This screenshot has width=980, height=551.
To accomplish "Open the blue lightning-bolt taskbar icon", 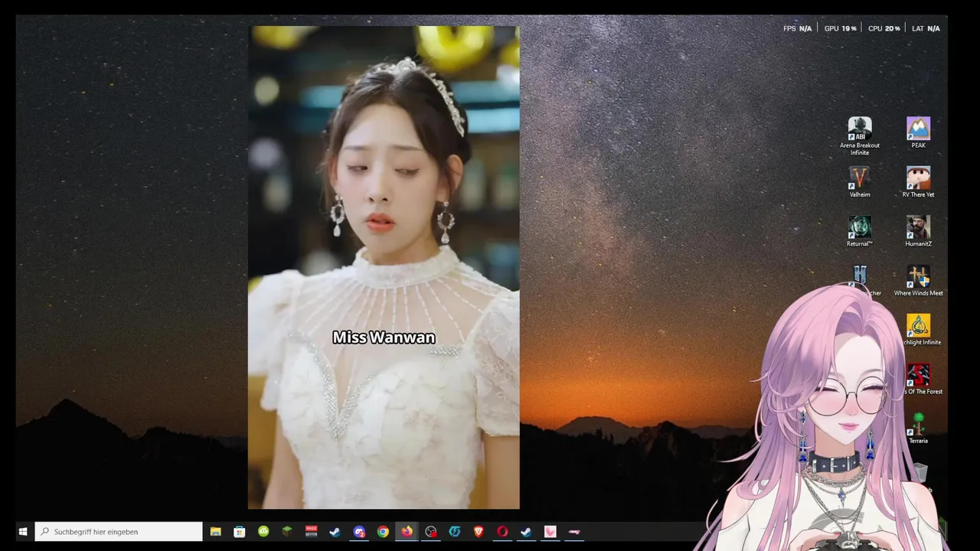I will click(x=455, y=532).
